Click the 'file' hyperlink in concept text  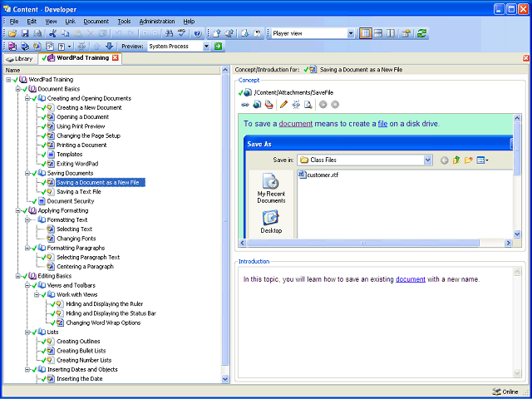click(382, 124)
